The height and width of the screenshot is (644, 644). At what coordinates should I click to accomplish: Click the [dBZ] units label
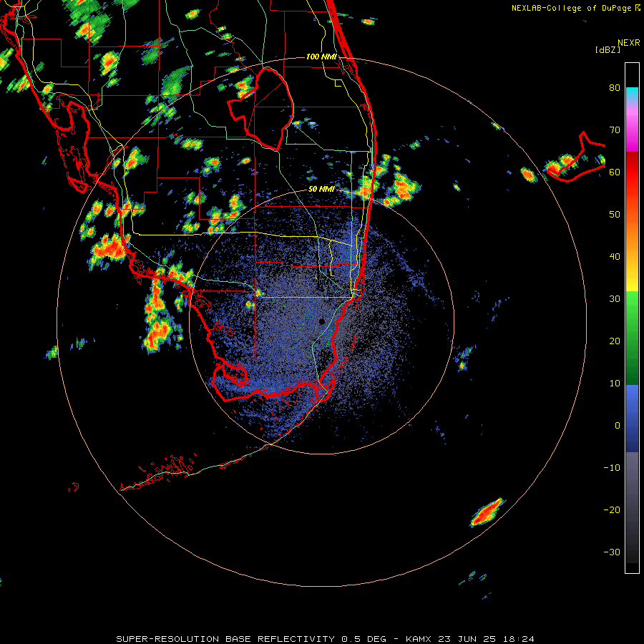point(608,49)
